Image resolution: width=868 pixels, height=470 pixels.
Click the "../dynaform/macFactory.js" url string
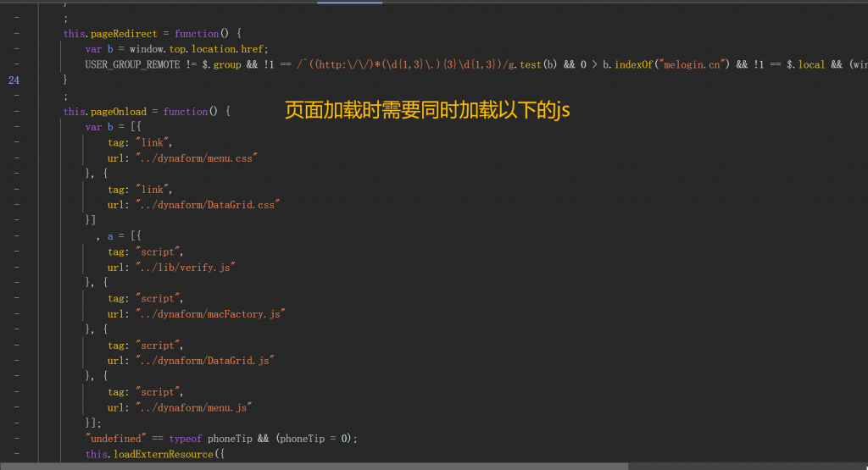(x=209, y=313)
